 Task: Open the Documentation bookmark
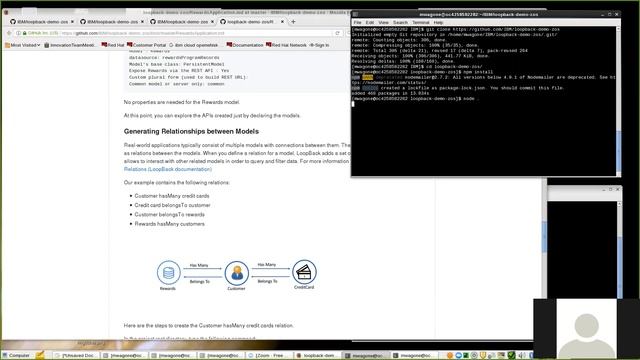(245, 45)
